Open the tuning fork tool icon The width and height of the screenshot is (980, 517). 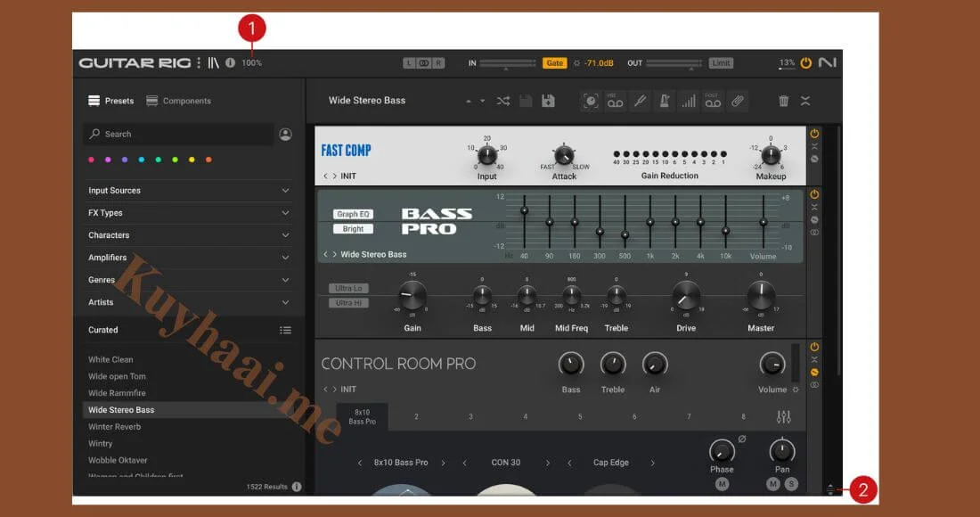click(x=640, y=101)
